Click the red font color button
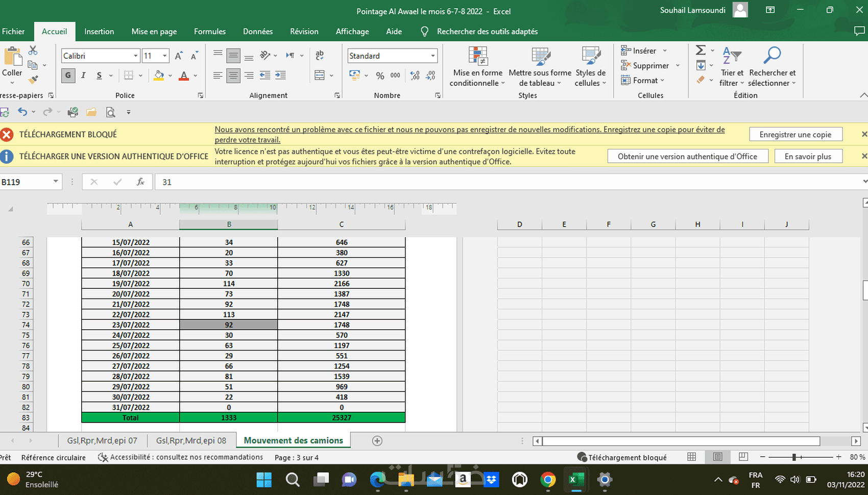 [x=184, y=76]
